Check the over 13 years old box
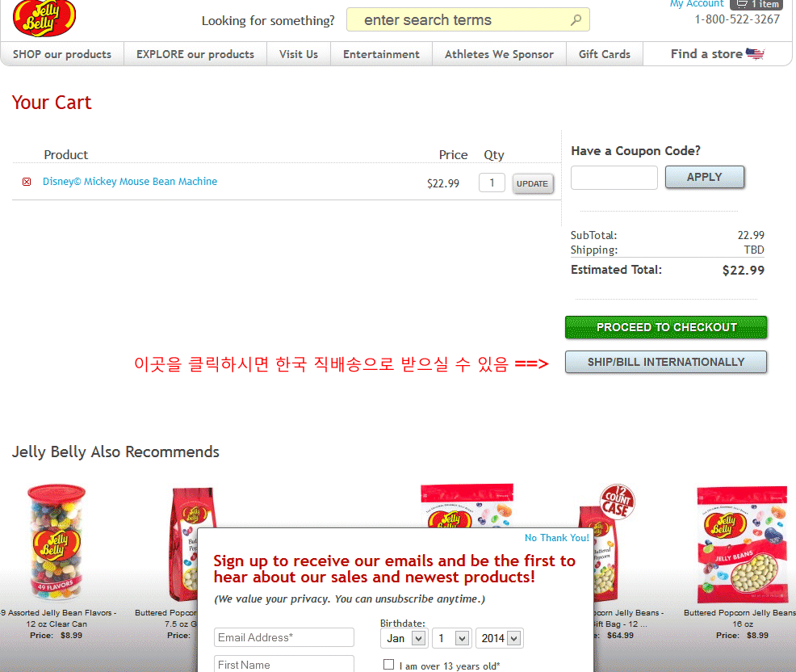796x672 pixels. [389, 665]
